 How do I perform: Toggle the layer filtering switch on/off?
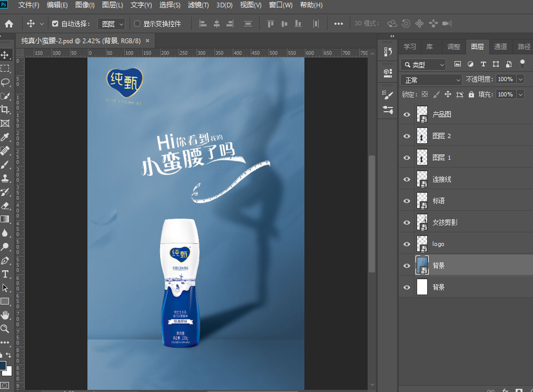(x=522, y=64)
